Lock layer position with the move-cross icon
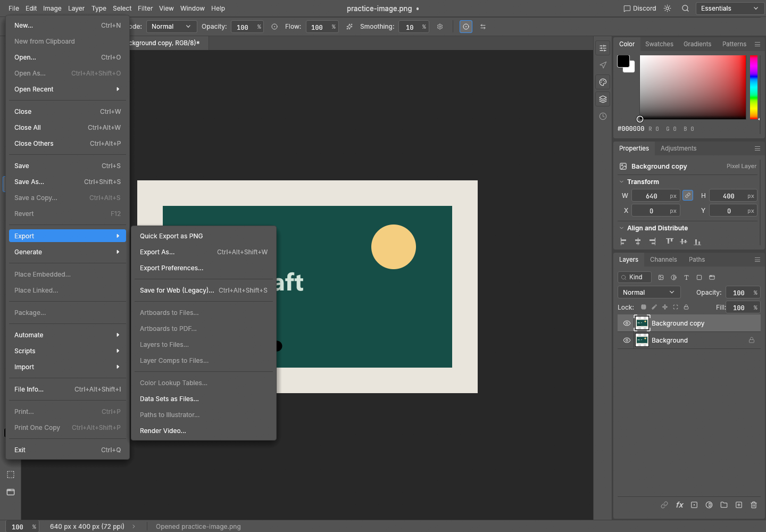This screenshot has height=532, width=766. tap(665, 307)
